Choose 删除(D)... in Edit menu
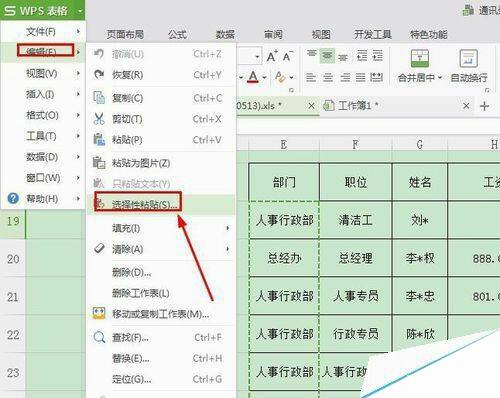 161,273
